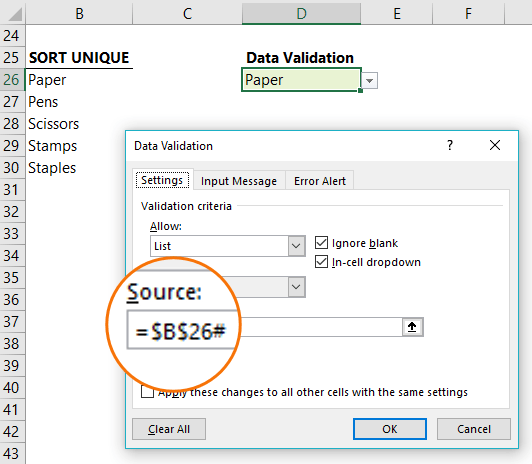This screenshot has width=532, height=464.
Task: Click the Clear All button
Action: pos(169,429)
